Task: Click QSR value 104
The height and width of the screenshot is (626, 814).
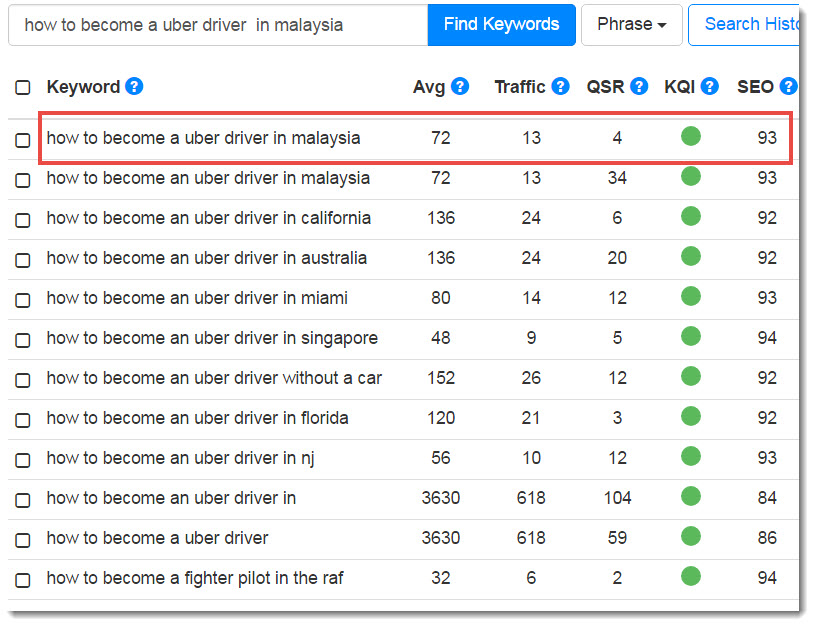Action: (617, 498)
